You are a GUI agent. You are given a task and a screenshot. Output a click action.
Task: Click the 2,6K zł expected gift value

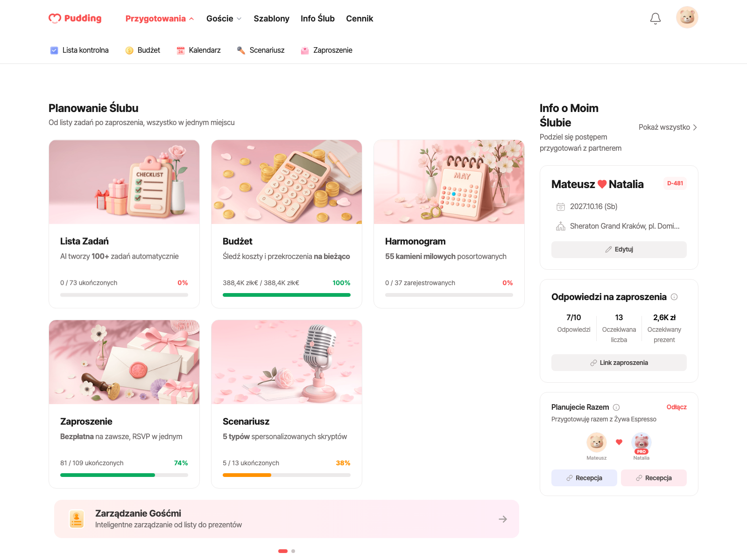pyautogui.click(x=664, y=318)
